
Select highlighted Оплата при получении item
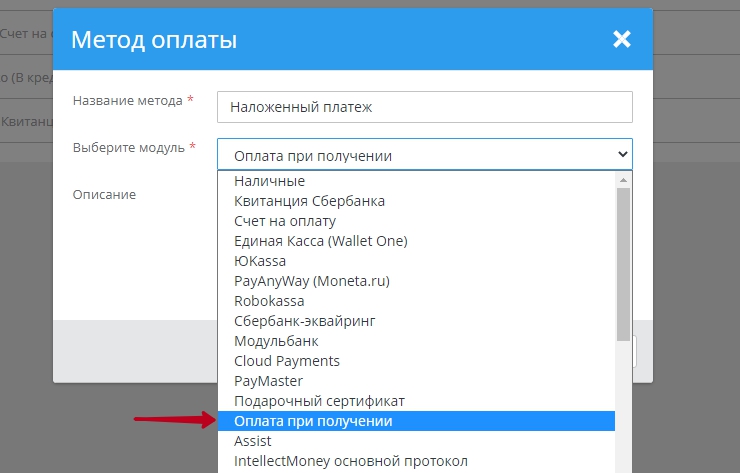click(x=313, y=421)
